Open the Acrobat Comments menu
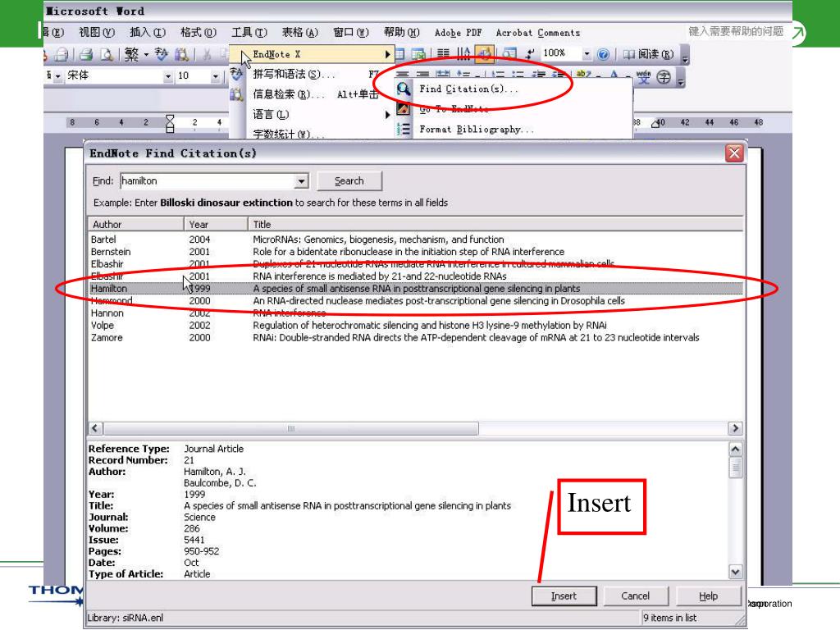Screen dimensions: 840x630 pos(538,33)
